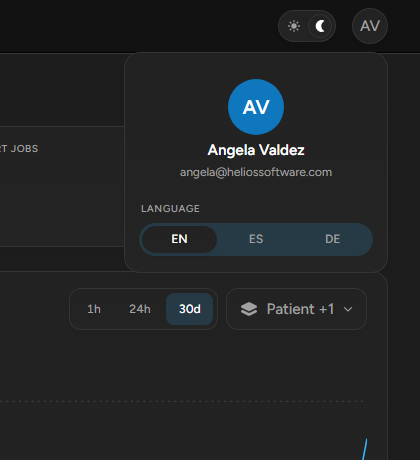Image resolution: width=420 pixels, height=460 pixels.
Task: Choose the 30d time range
Action: (190, 309)
